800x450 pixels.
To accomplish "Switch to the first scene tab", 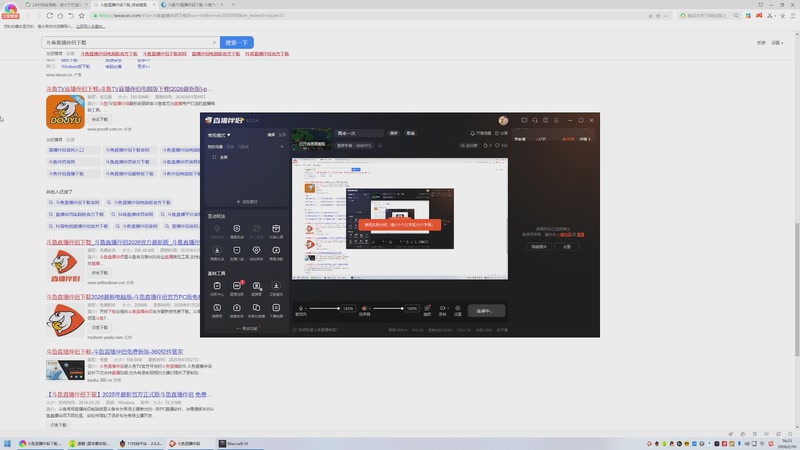I will pyautogui.click(x=215, y=147).
